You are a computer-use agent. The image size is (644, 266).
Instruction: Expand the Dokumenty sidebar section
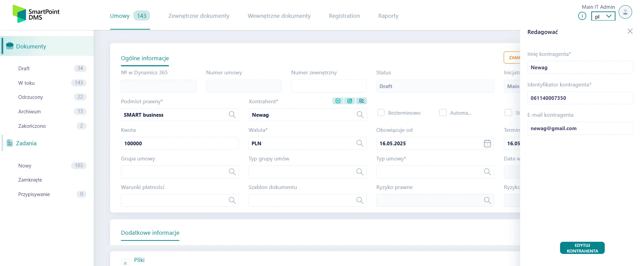[x=47, y=46]
